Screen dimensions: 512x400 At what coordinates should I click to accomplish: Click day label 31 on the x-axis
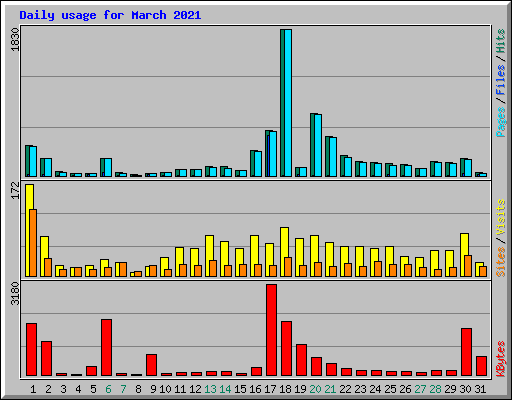(x=480, y=389)
